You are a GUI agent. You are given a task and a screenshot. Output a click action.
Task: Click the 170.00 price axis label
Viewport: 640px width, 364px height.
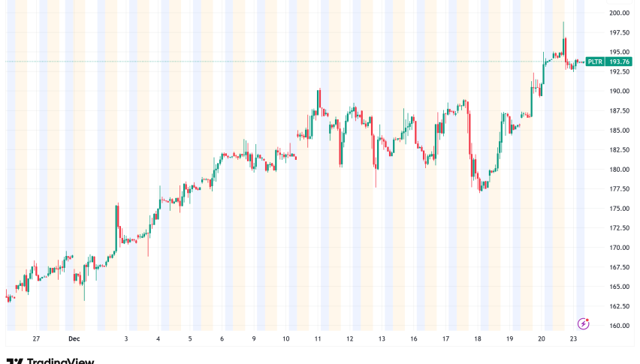point(620,248)
